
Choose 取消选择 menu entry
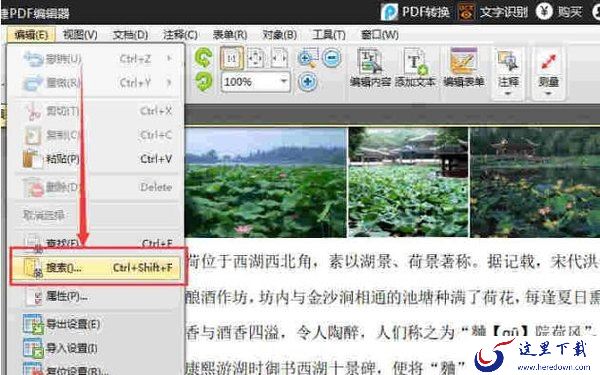[96, 215]
